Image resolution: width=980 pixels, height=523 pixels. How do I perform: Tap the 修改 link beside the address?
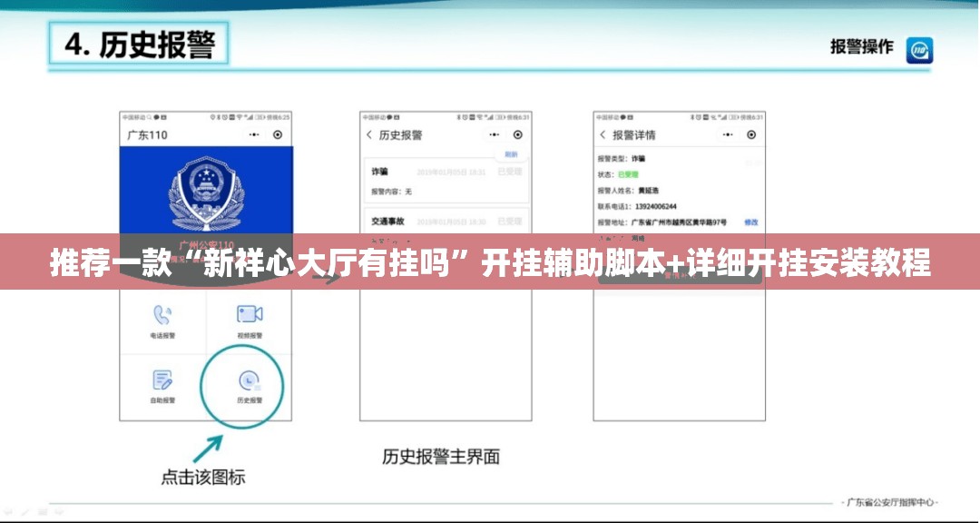750,222
